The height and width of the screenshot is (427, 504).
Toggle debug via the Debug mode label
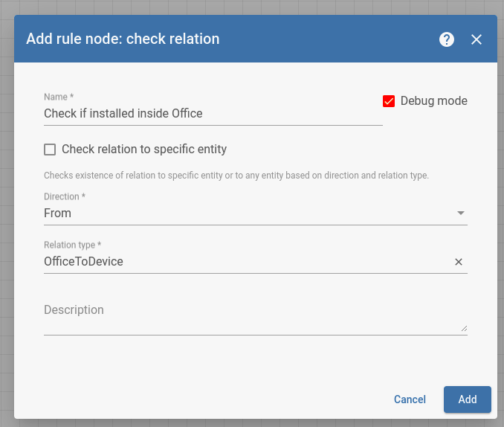point(433,101)
